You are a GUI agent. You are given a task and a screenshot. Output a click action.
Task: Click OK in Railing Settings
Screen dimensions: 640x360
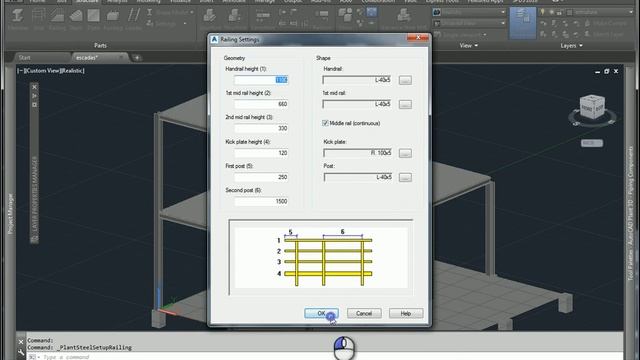pos(321,313)
